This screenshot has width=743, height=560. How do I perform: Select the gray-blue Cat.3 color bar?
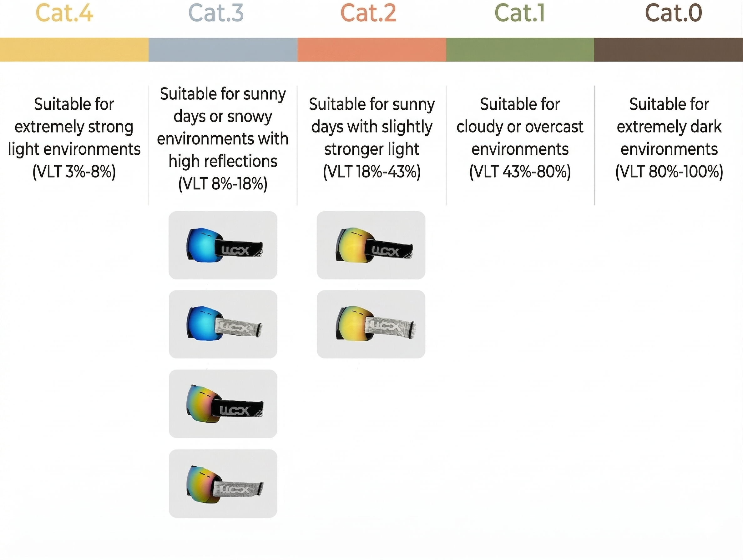(223, 50)
